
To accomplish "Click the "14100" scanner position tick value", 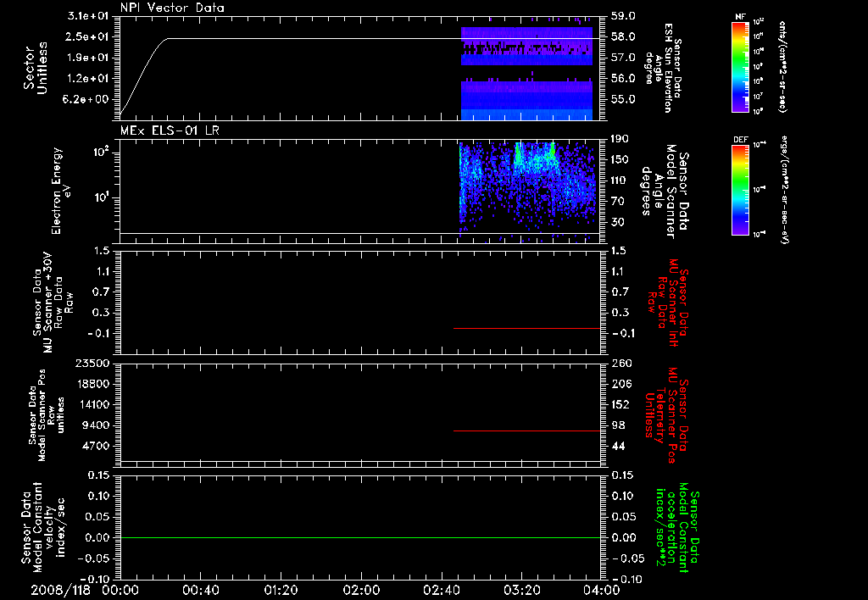I will coord(92,404).
